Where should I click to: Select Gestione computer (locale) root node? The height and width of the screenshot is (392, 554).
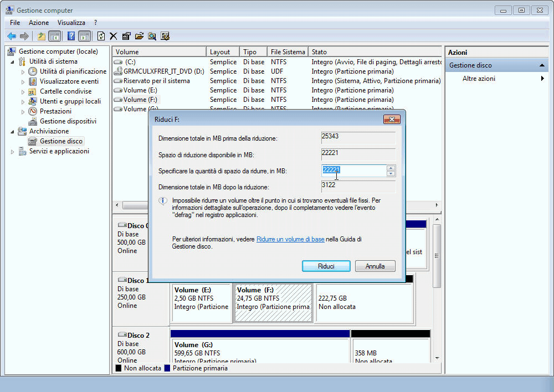click(x=58, y=51)
